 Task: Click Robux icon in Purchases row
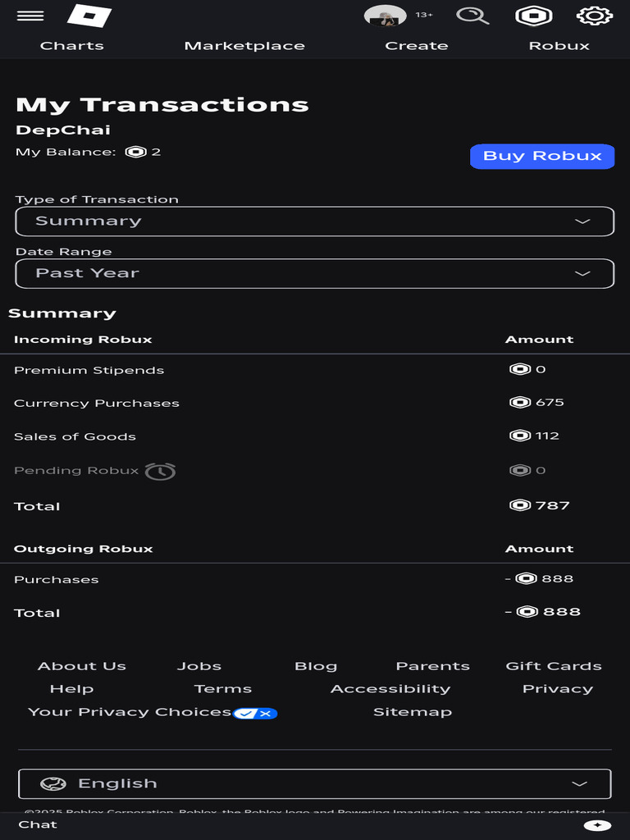coord(526,578)
